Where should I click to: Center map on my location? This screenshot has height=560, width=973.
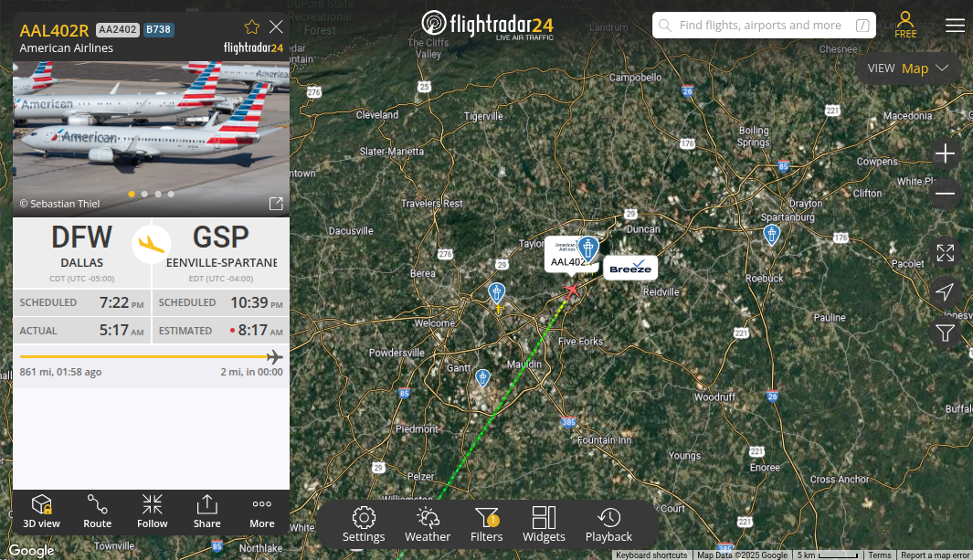click(945, 292)
